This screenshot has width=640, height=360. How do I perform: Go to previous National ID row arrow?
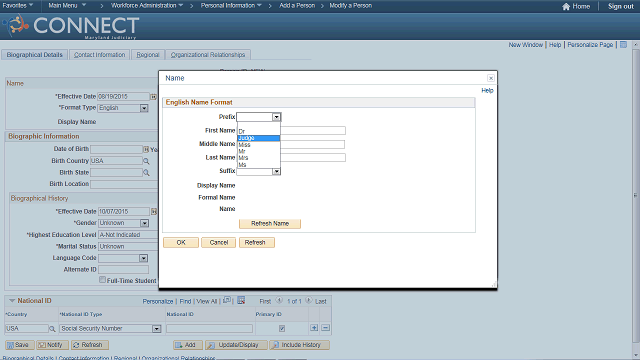[279, 301]
